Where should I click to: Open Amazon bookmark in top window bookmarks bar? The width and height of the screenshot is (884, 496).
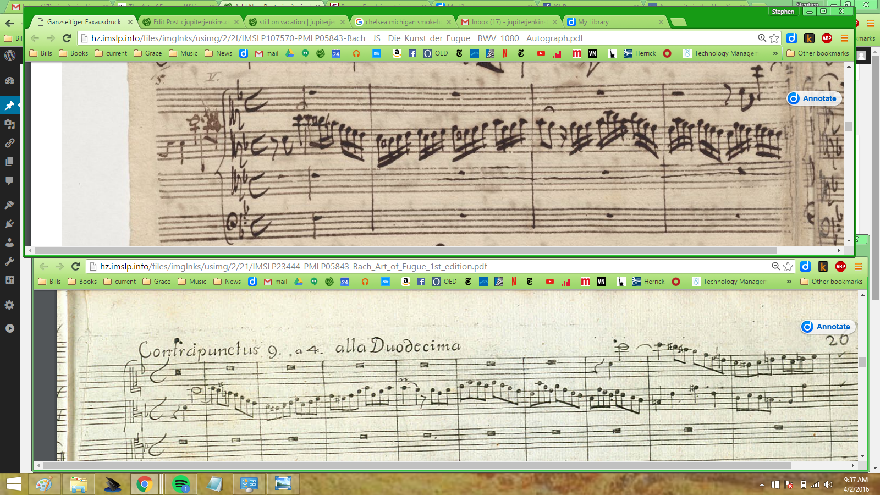[x=397, y=54]
